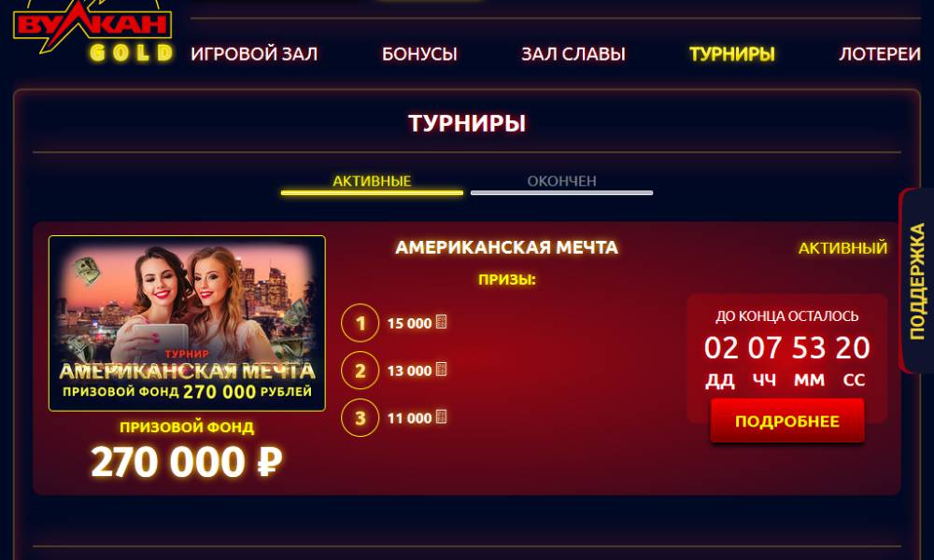Click the first place circle badge
This screenshot has width=934, height=560.
360,323
